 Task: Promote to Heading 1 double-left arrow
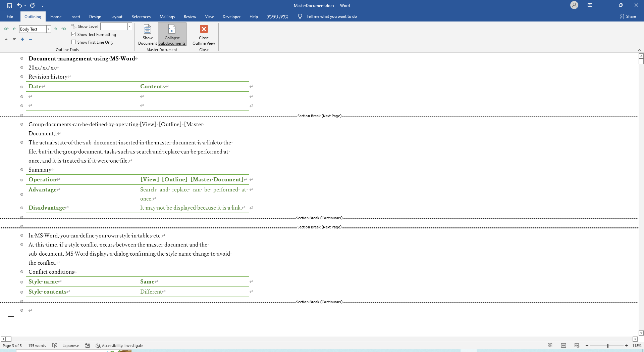(6, 29)
